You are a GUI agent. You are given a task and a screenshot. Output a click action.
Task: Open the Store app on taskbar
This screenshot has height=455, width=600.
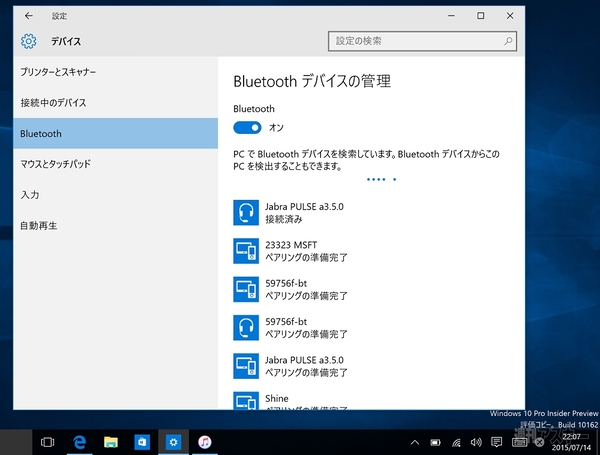142,442
